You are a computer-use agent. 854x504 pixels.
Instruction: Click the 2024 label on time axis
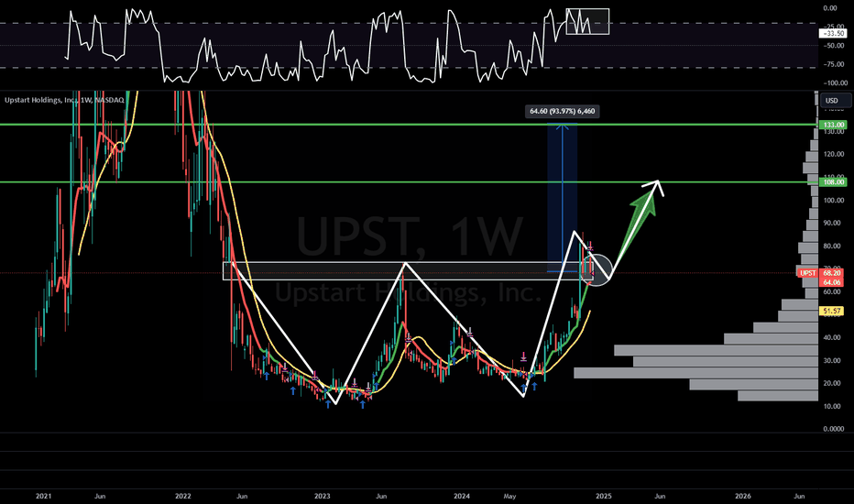coord(462,496)
